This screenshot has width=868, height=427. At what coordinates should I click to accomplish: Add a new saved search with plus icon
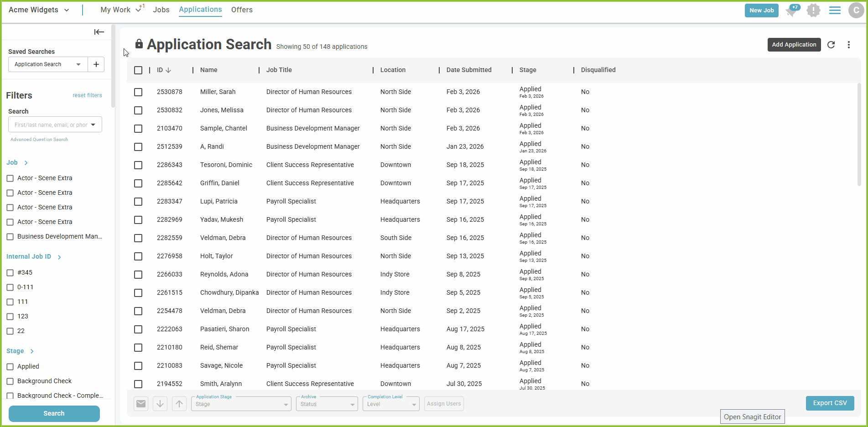(x=96, y=64)
